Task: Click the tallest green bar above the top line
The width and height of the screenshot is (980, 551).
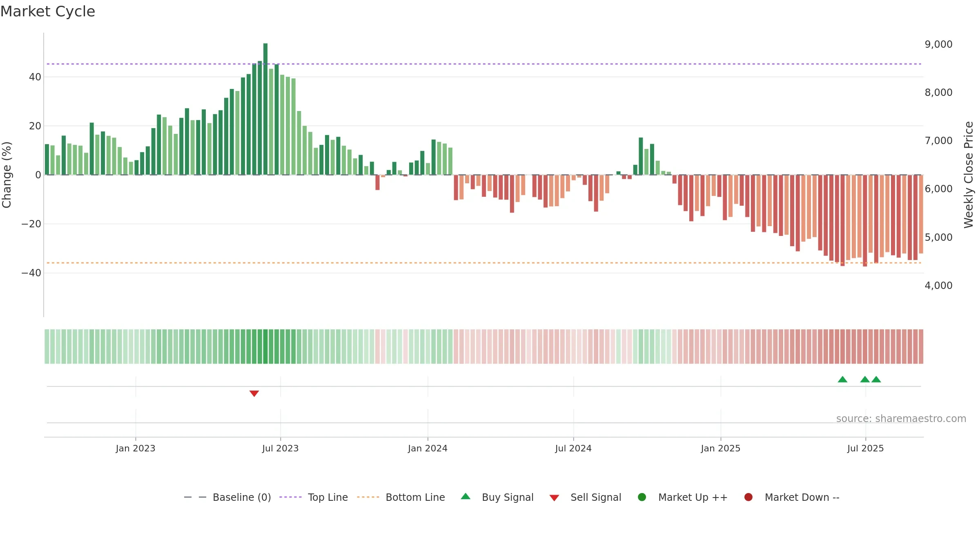Action: (265, 109)
